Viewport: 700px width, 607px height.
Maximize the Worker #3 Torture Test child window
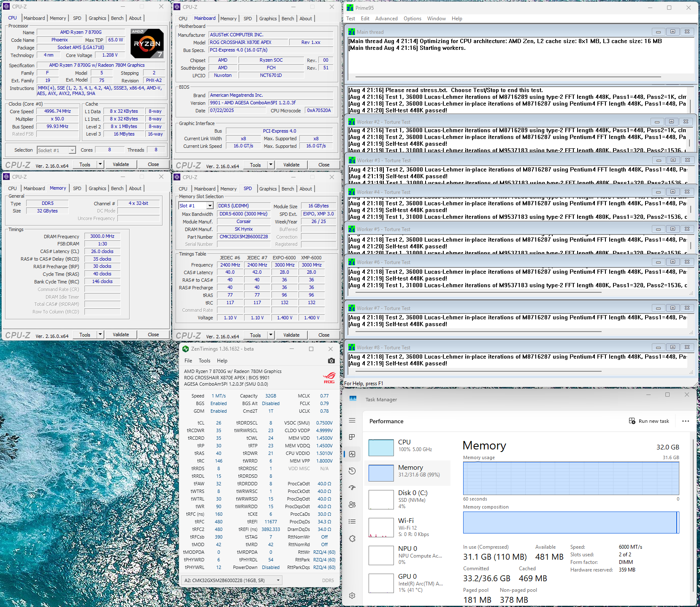pyautogui.click(x=673, y=160)
